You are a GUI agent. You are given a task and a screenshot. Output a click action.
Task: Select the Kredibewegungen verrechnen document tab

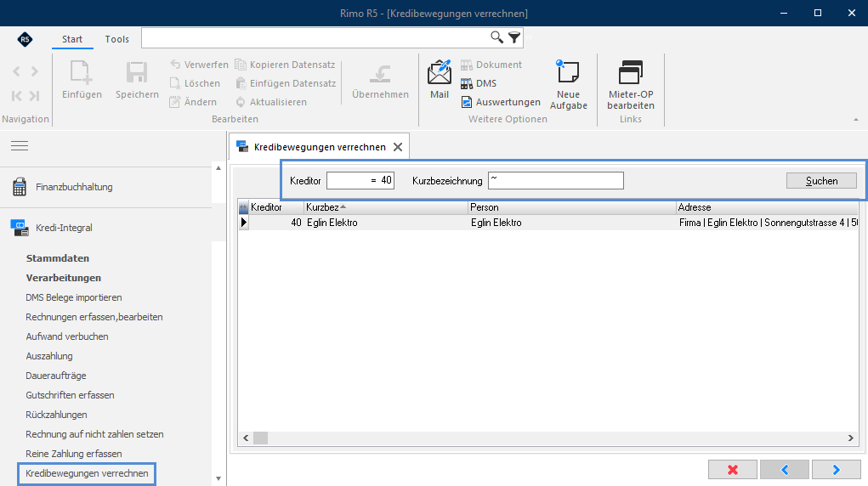tap(320, 147)
